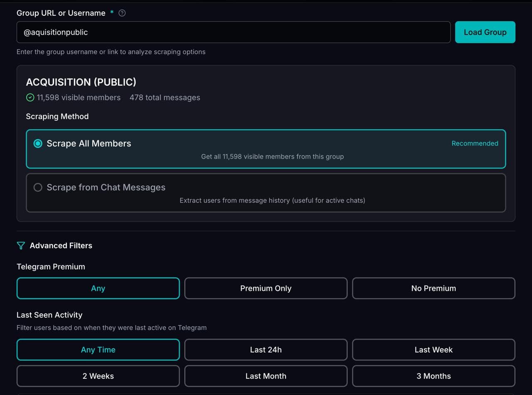Image resolution: width=532 pixels, height=395 pixels.
Task: Click the 478 total messages text
Action: pos(165,98)
